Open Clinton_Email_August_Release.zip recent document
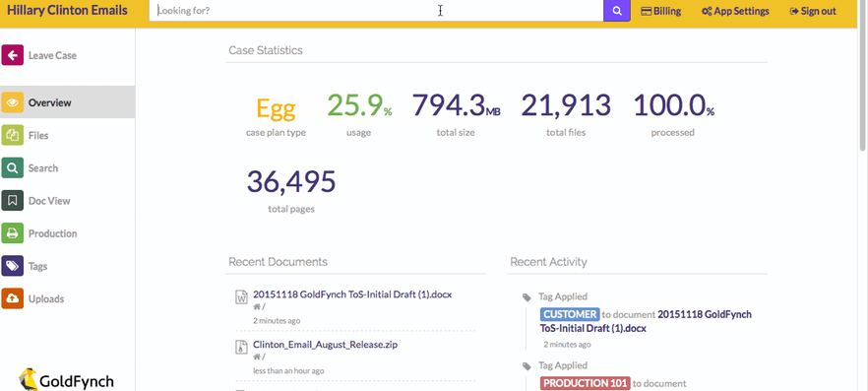868x391 pixels. (x=326, y=345)
